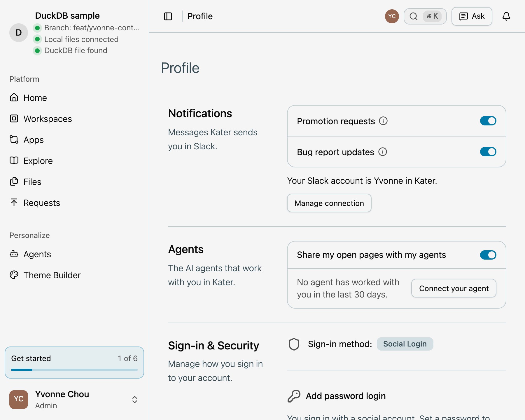The height and width of the screenshot is (420, 525).
Task: Click the Branch feat/yvonne-cont status
Action: pyautogui.click(x=86, y=28)
